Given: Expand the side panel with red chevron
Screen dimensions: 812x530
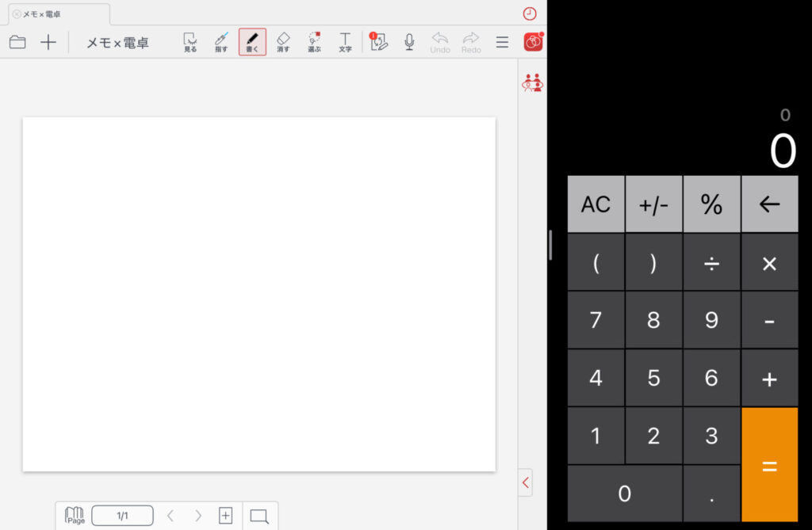Looking at the screenshot, I should click(x=526, y=482).
